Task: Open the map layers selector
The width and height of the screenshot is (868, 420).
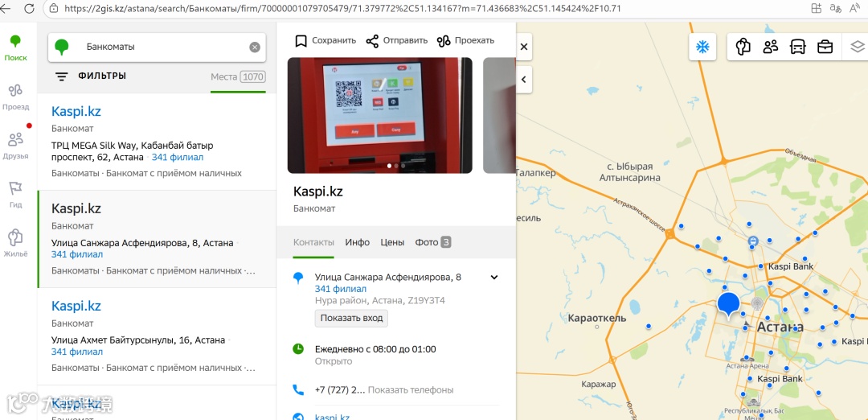Action: 857,47
